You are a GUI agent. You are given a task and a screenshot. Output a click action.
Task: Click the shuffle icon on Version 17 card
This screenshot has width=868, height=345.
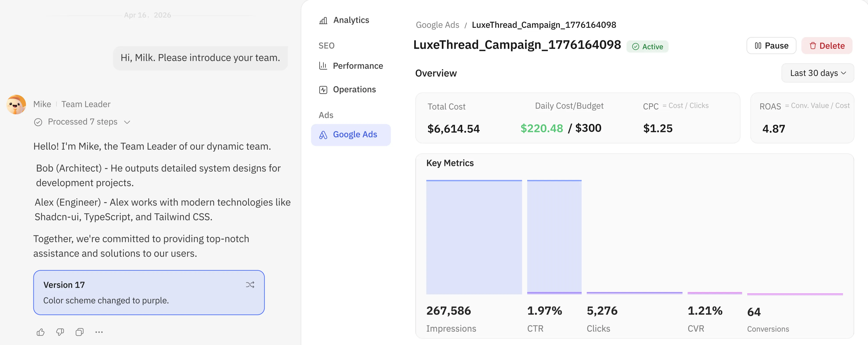(x=250, y=285)
